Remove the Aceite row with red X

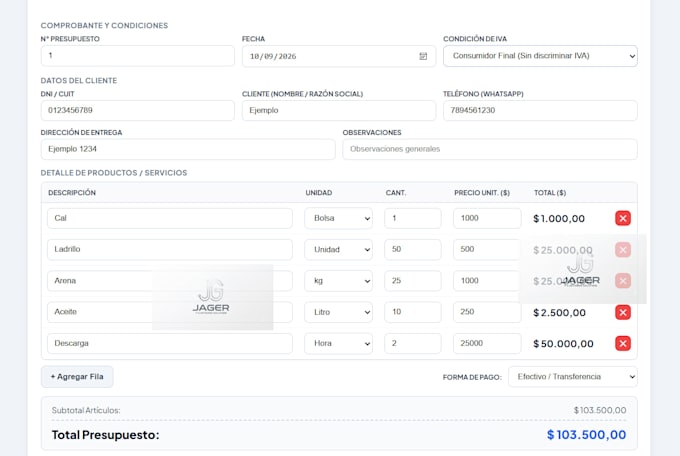[623, 312]
